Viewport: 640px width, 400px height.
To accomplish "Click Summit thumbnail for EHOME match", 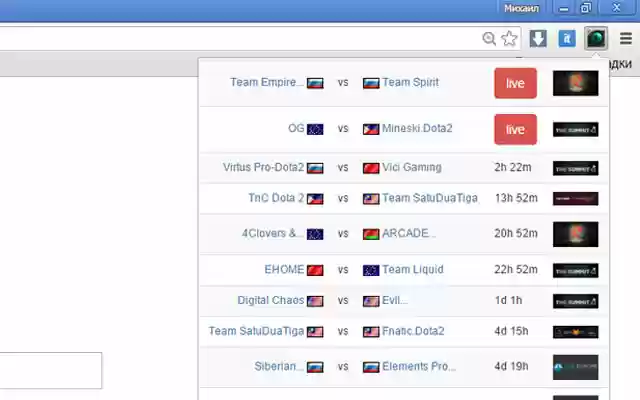I will click(x=576, y=271).
